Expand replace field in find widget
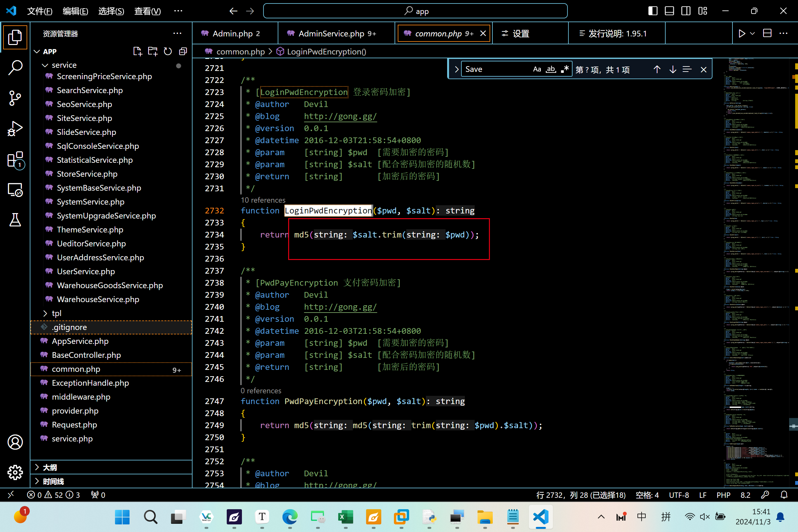This screenshot has width=798, height=532. (456, 69)
